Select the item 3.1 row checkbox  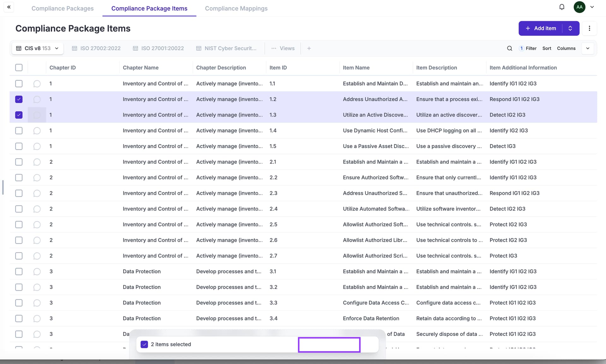[19, 272]
